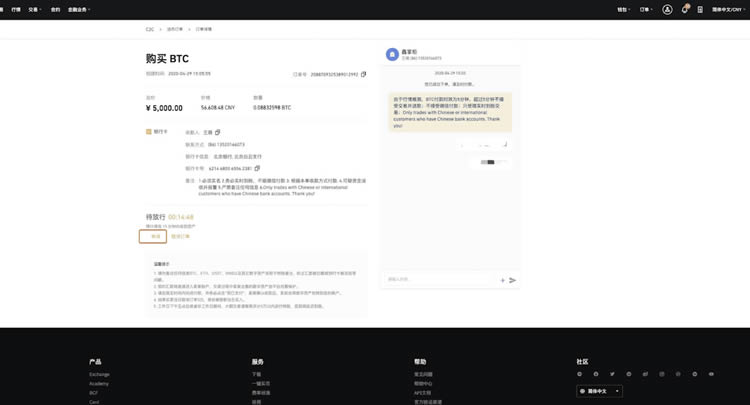
Task: Click the 购买 BTC page heading
Action: pos(167,58)
